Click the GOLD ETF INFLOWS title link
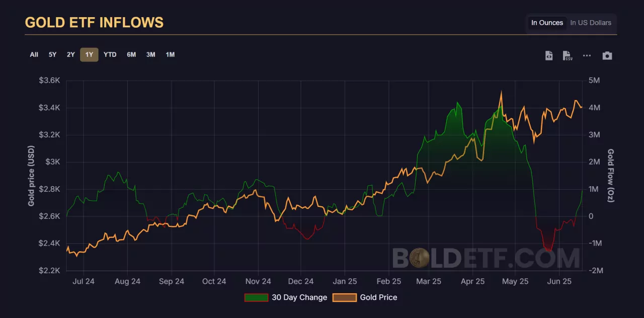The height and width of the screenshot is (318, 644). 94,22
